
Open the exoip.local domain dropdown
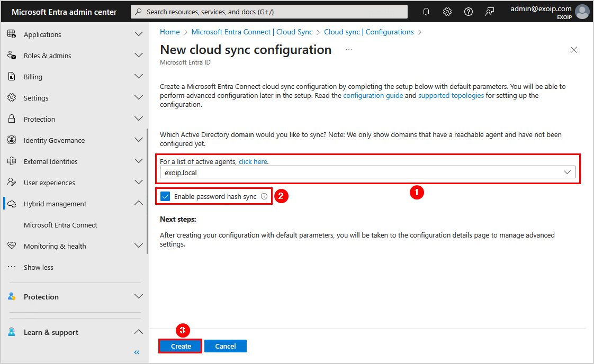[x=367, y=172]
